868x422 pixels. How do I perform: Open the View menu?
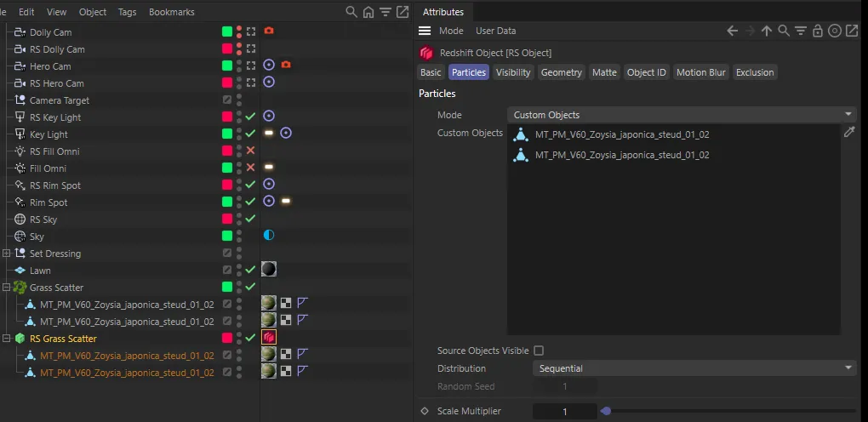point(56,12)
